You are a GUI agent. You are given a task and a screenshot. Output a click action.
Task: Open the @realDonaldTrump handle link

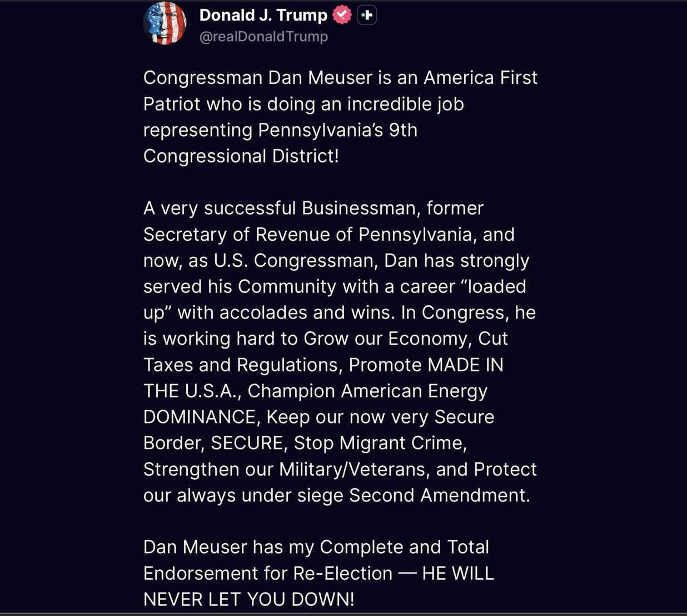263,37
